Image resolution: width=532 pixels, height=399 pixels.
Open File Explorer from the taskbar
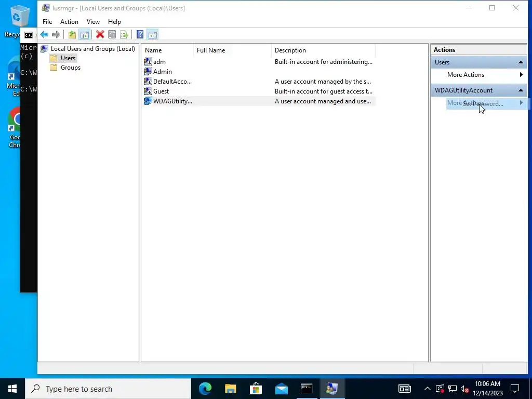coord(230,389)
